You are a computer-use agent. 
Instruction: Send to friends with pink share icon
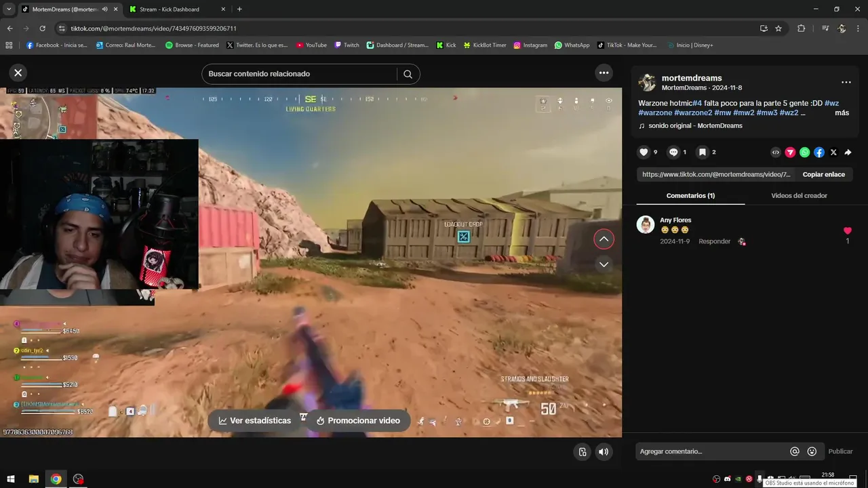(790, 152)
